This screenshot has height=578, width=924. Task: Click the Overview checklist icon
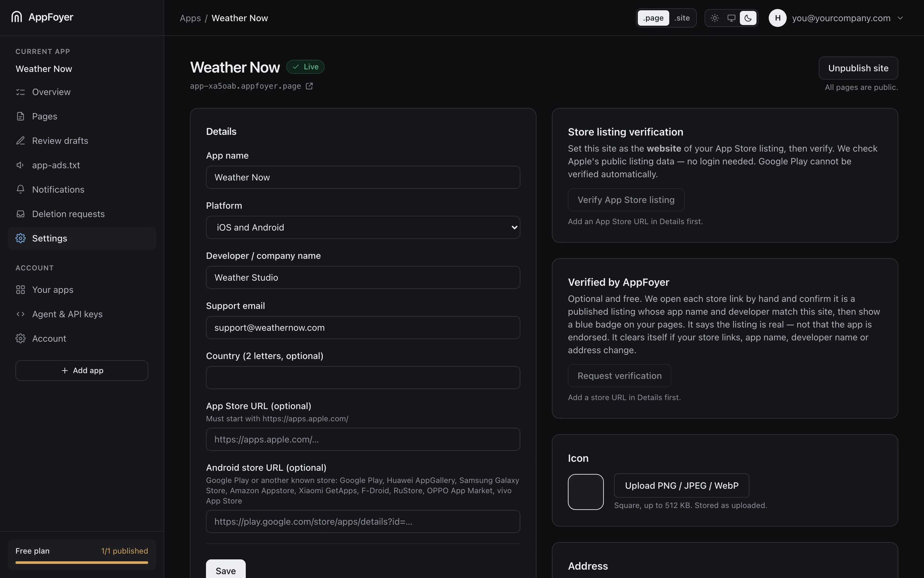point(21,92)
